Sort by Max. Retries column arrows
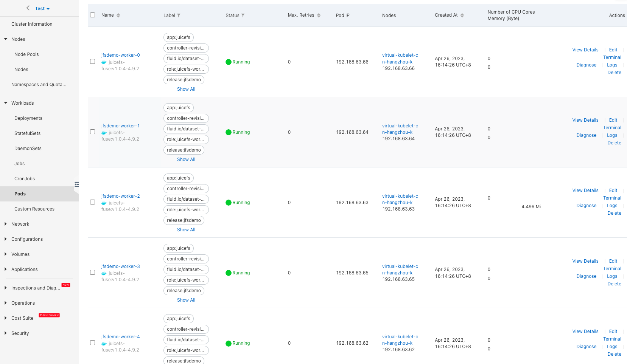The width and height of the screenshot is (627, 364). click(x=319, y=15)
